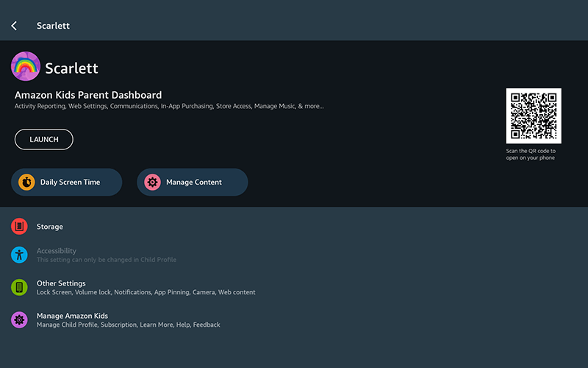Select the Accessibility menu entry

57,251
